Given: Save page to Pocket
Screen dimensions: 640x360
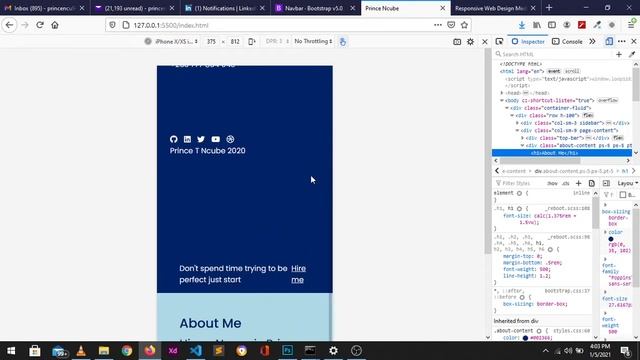Looking at the screenshot, I should click(x=451, y=25).
